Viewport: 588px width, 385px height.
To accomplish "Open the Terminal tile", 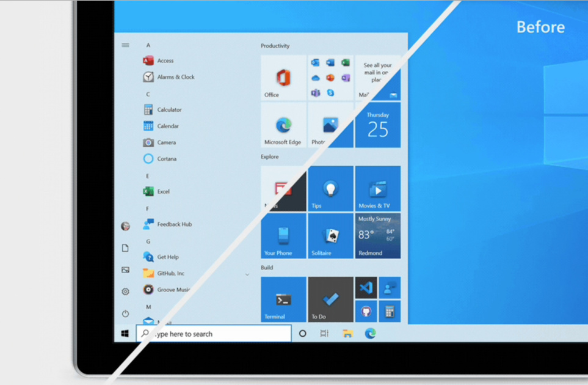I will point(283,299).
